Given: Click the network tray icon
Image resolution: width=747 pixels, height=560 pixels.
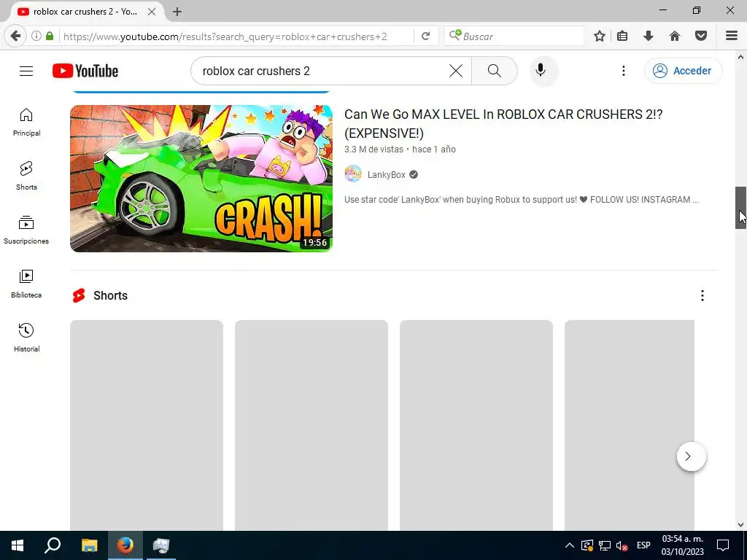Looking at the screenshot, I should click(x=605, y=545).
